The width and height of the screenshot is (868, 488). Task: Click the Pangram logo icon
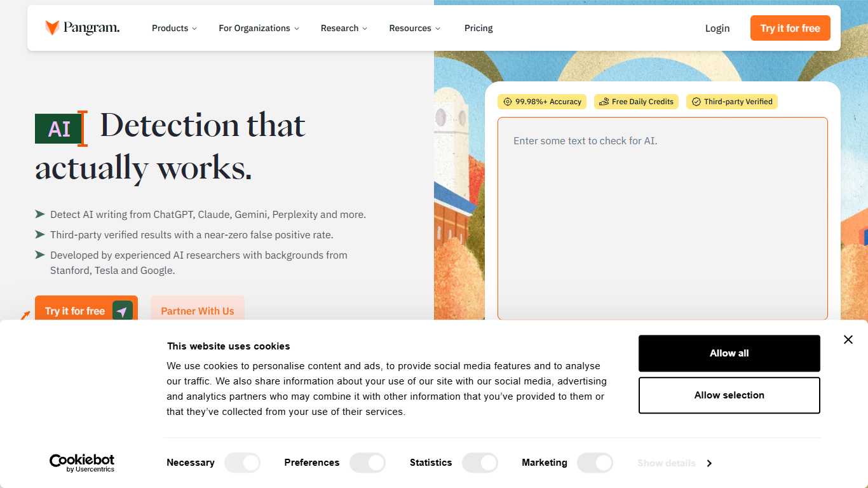coord(51,27)
